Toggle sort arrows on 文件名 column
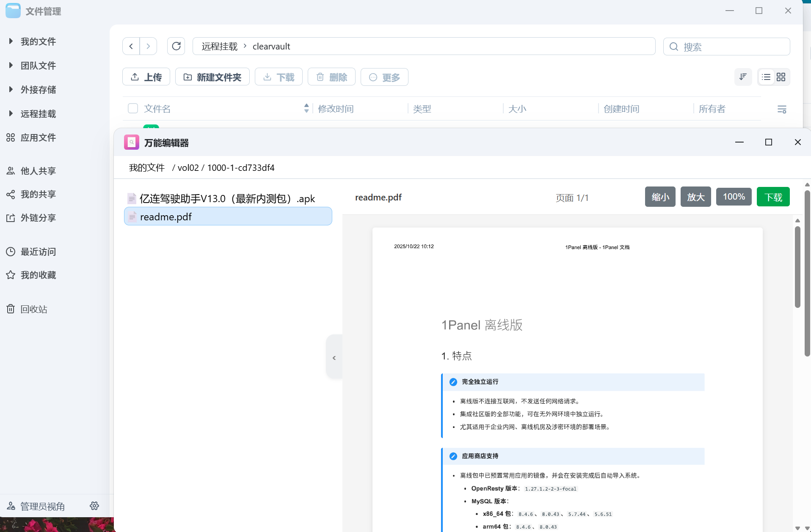The image size is (811, 532). (x=306, y=109)
